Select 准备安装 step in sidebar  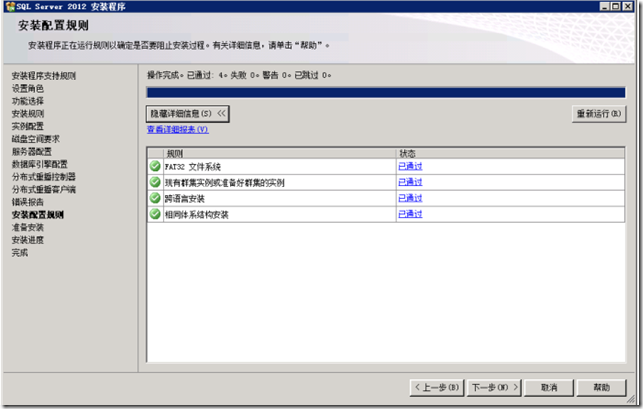click(x=27, y=228)
